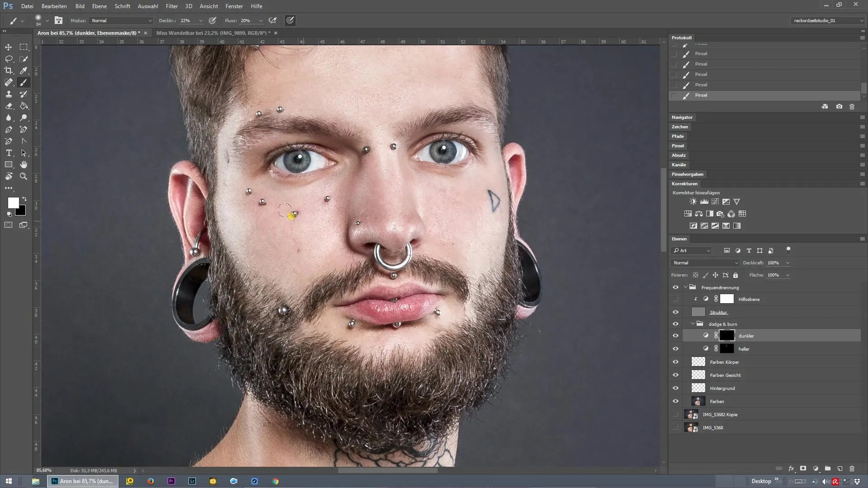Hide the Farben Gesicht layer
Viewport: 868px width, 488px height.
coord(675,375)
